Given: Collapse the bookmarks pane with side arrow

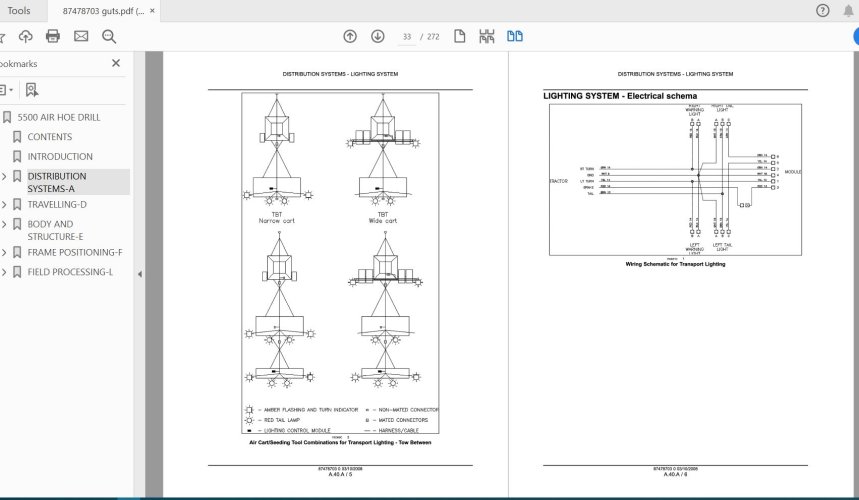Looking at the screenshot, I should pyautogui.click(x=139, y=274).
